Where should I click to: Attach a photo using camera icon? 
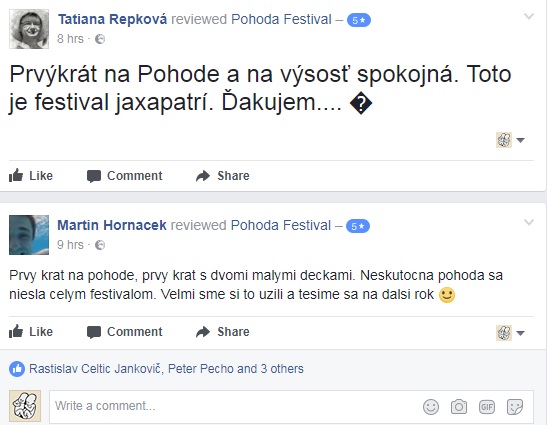tap(459, 407)
